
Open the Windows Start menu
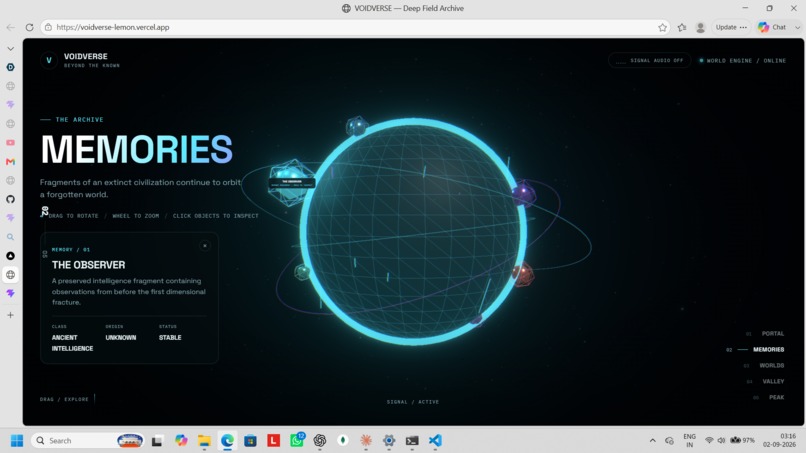click(x=17, y=441)
